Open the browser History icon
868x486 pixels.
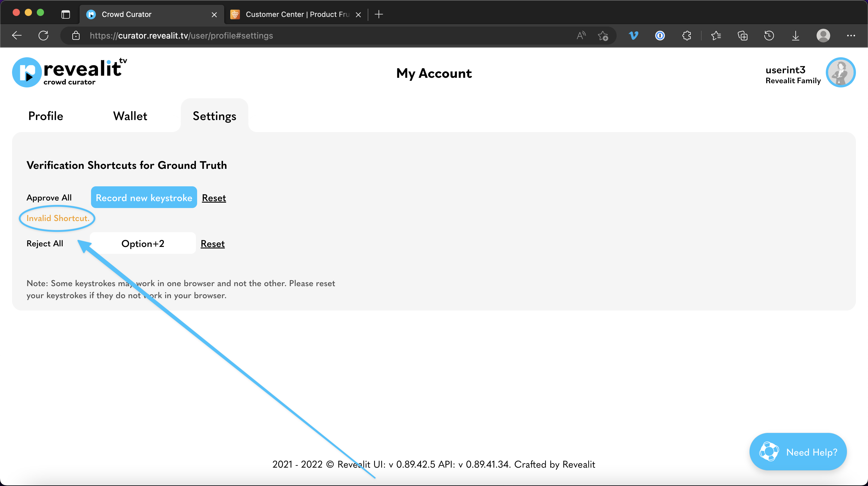point(769,35)
